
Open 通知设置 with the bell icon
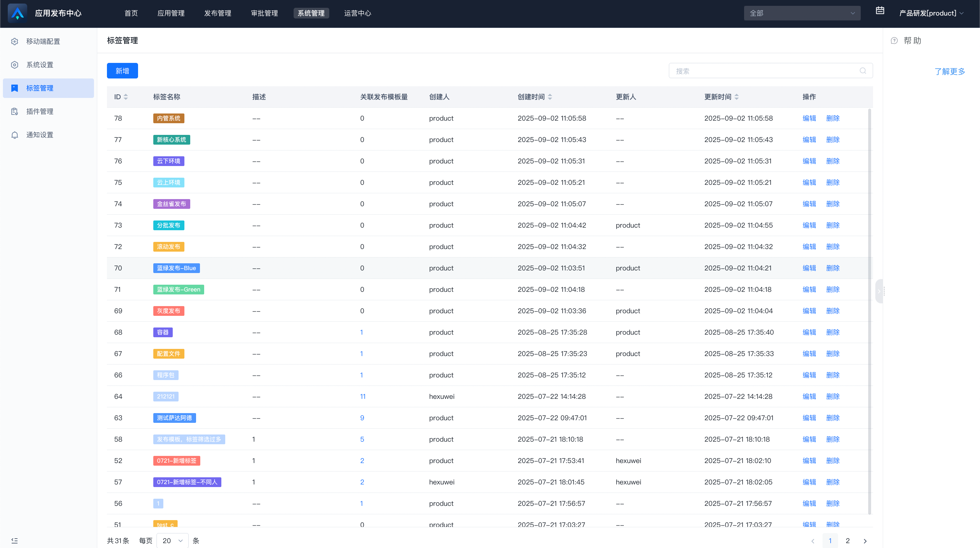40,135
